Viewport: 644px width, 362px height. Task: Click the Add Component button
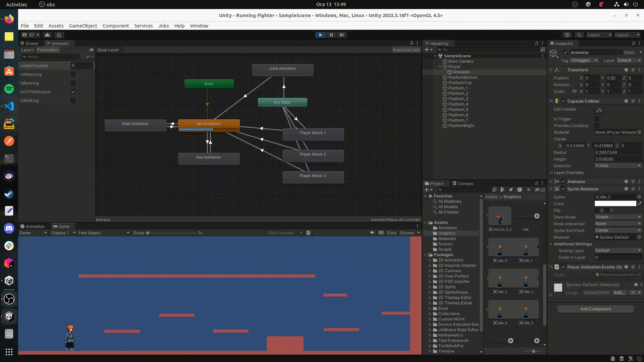pos(595,309)
